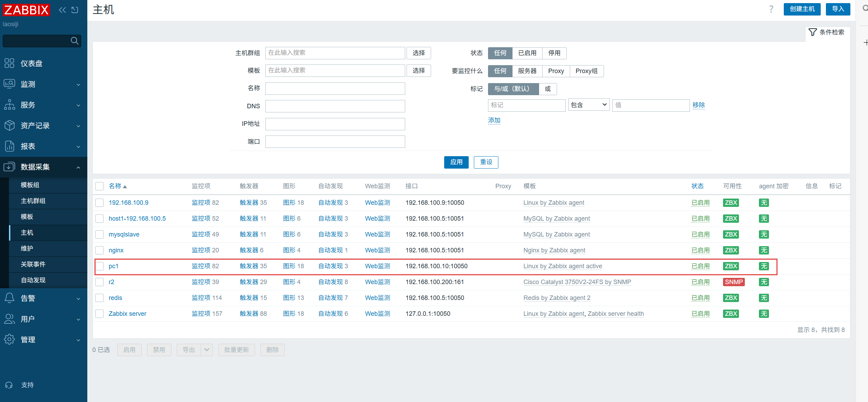The height and width of the screenshot is (402, 868).
Task: Select Proxy monitored-by filter option
Action: tap(556, 71)
